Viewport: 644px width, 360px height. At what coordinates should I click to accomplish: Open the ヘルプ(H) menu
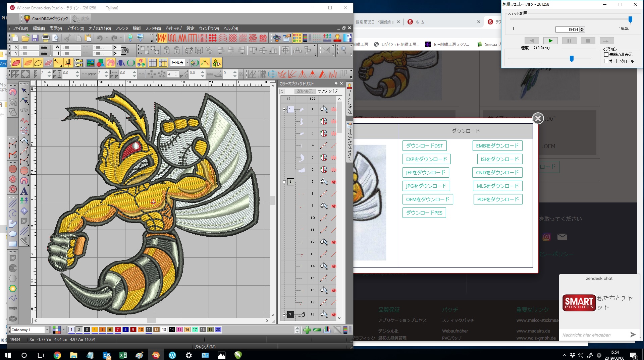[231, 28]
